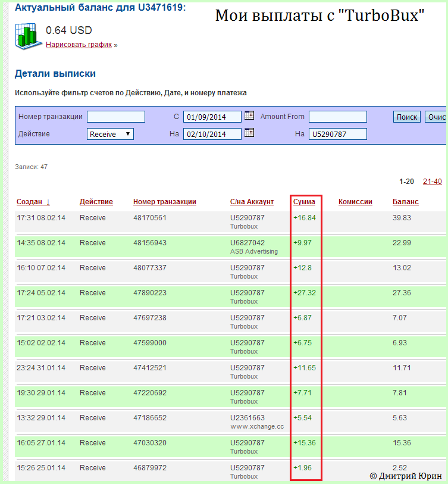Open the end date calendar picker icon
The width and height of the screenshot is (448, 484).
(249, 133)
